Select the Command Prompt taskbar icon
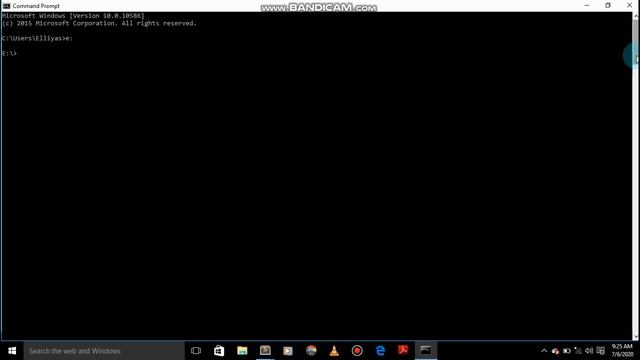 tap(426, 351)
